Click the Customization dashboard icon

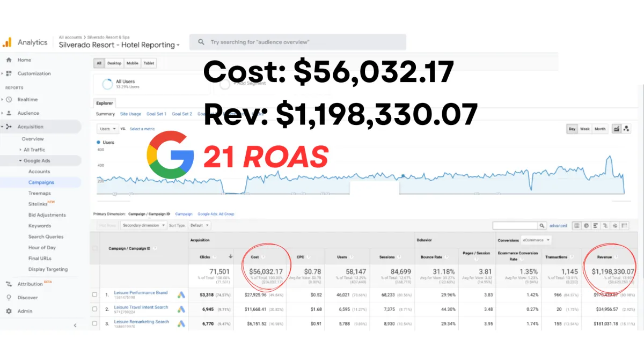9,73
